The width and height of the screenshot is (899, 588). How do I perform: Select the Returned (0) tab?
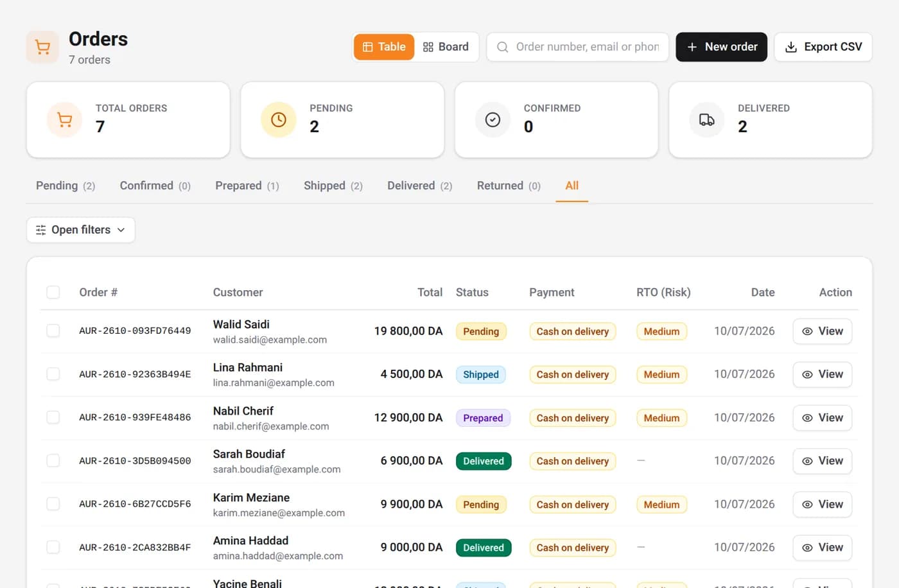point(509,186)
